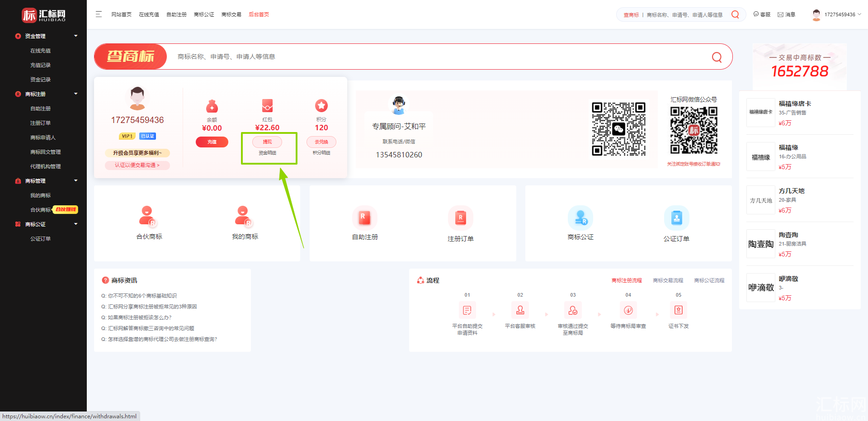Click the 提现 button under 红包
The height and width of the screenshot is (421, 868).
point(267,142)
